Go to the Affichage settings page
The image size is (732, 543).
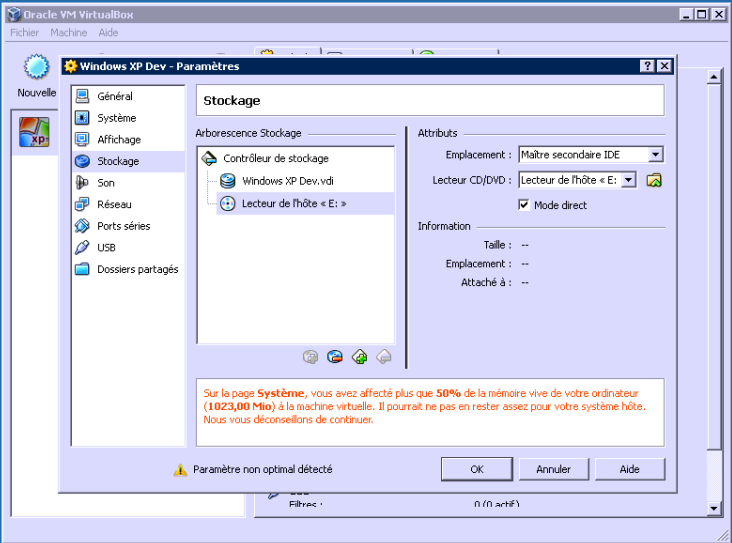118,140
